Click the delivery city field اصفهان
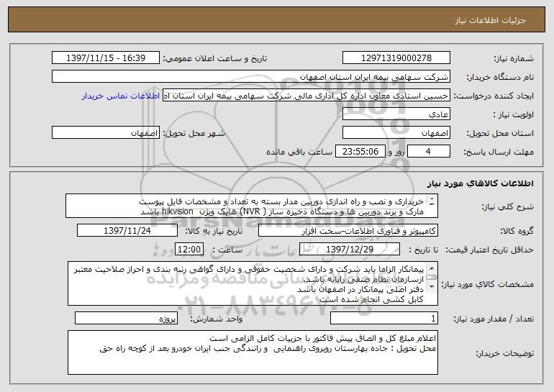The width and height of the screenshot is (554, 392). pos(106,133)
